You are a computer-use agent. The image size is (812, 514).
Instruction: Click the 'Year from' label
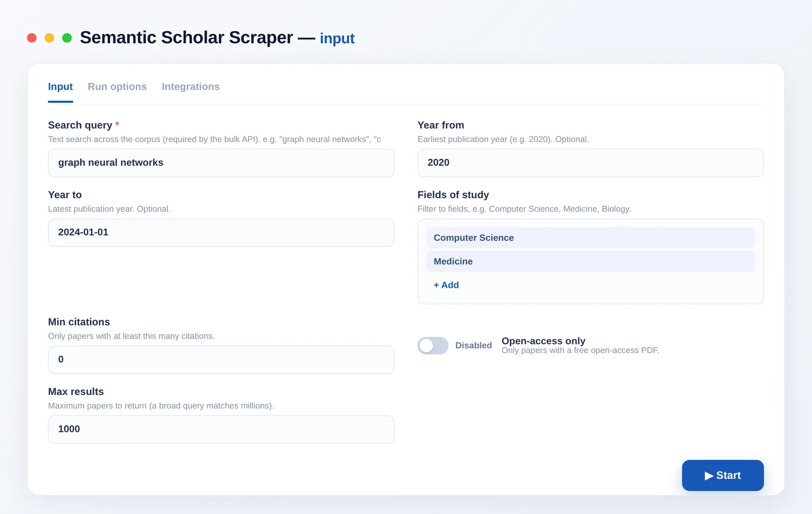(441, 125)
